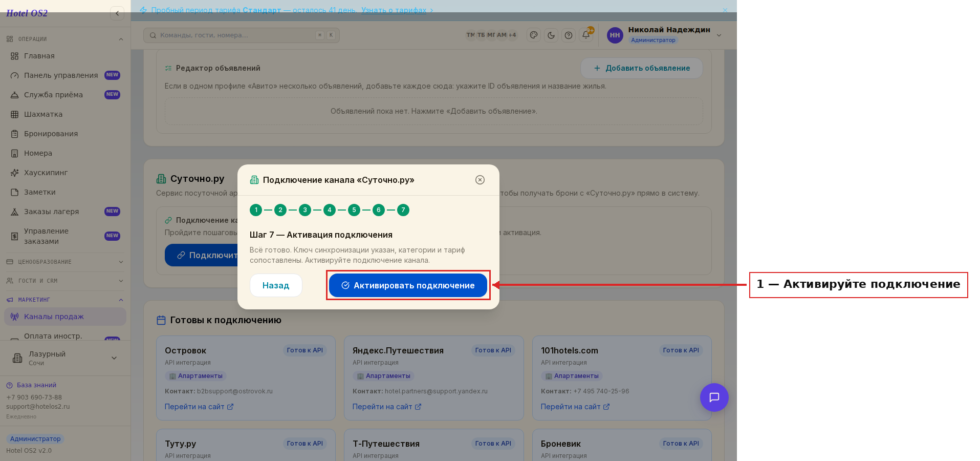Image resolution: width=980 pixels, height=461 pixels.
Task: Close the trial period banner
Action: coord(725,10)
